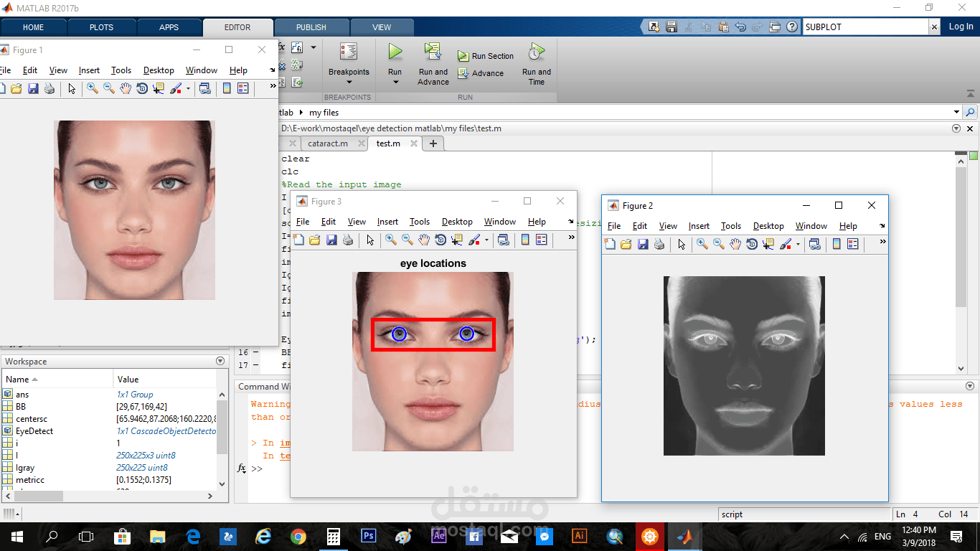Open the Brush tool dropdown arrow in Figure 3
This screenshot has height=551, width=980.
point(487,240)
